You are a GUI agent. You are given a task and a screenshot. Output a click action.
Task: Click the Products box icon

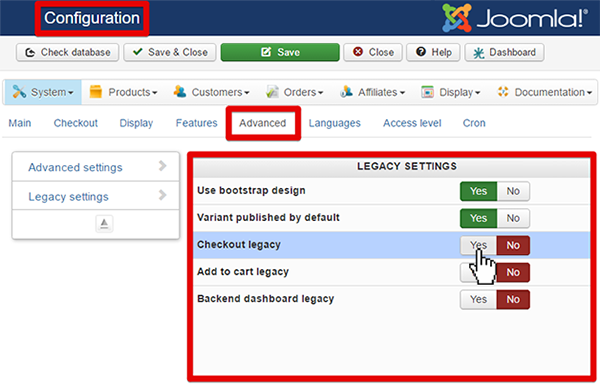(96, 91)
